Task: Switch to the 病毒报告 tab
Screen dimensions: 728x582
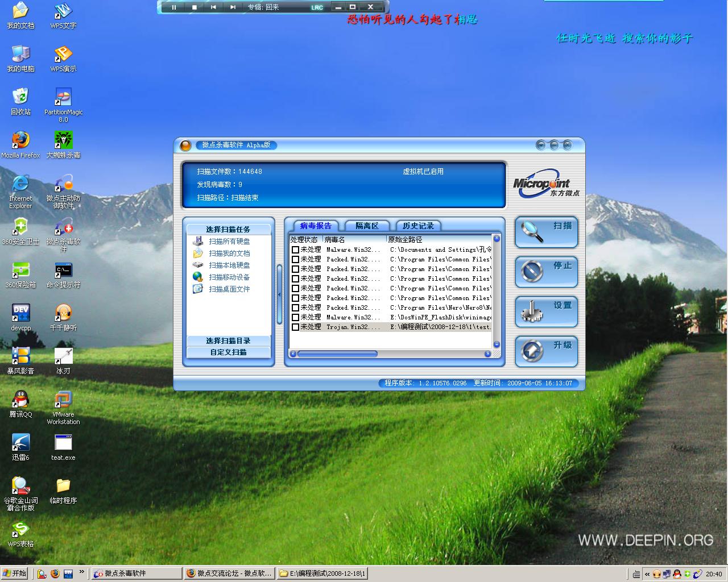Action: pos(316,226)
